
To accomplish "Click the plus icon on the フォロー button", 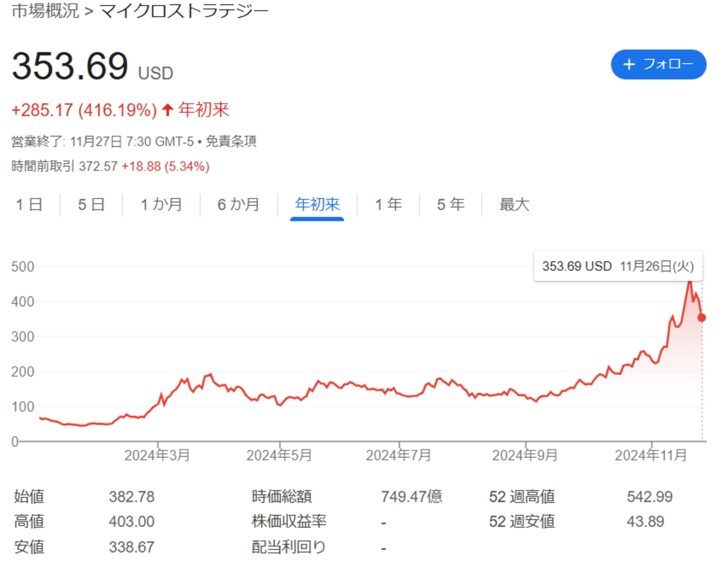I will 629,64.
